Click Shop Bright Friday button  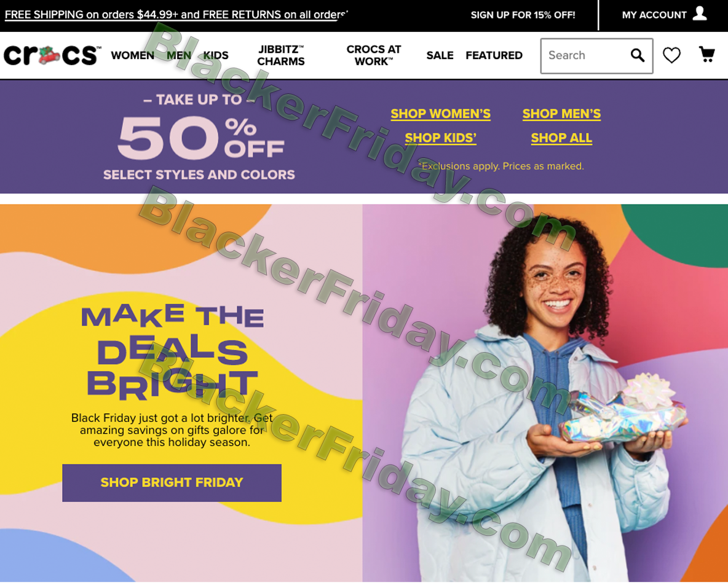tap(172, 483)
